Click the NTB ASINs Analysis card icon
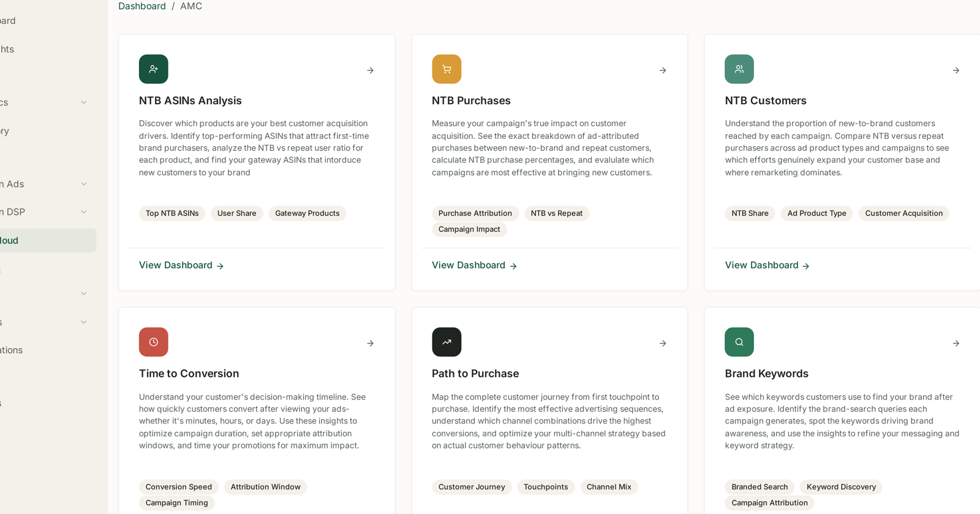 coord(153,69)
